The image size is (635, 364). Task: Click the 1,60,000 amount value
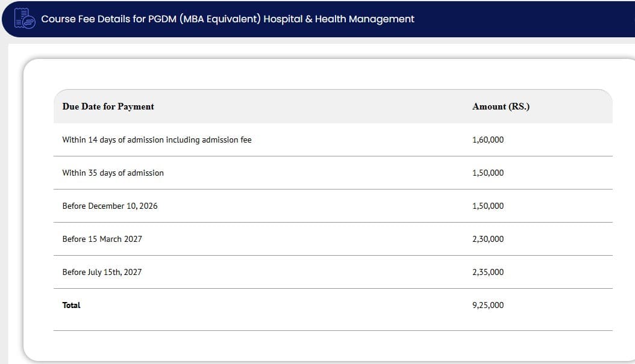[x=488, y=140]
